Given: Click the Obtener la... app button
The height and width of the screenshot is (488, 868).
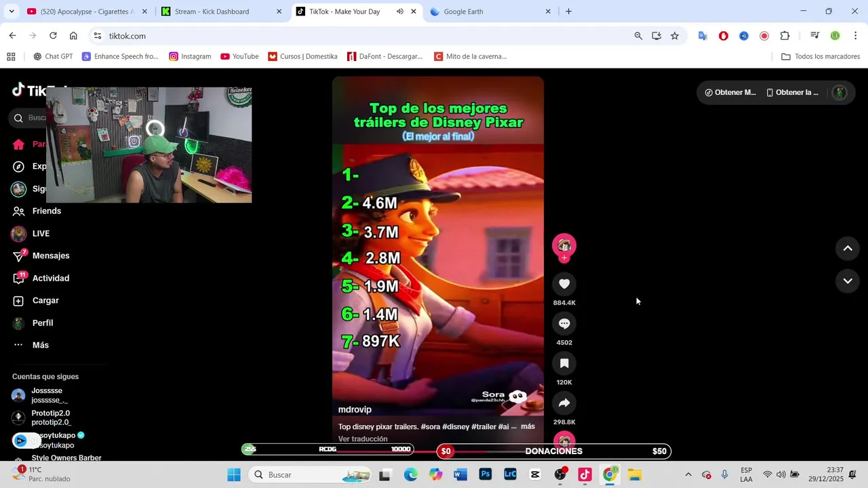Looking at the screenshot, I should [x=792, y=93].
